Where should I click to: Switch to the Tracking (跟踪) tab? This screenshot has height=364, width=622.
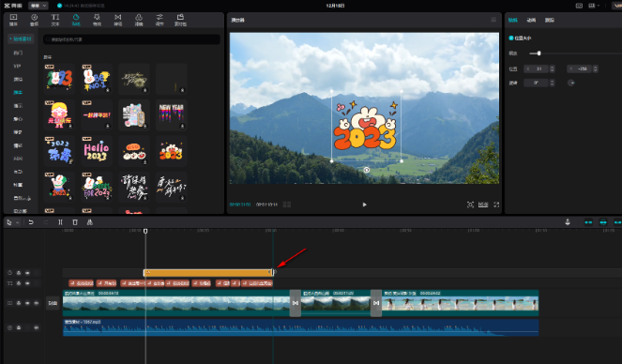click(x=550, y=20)
